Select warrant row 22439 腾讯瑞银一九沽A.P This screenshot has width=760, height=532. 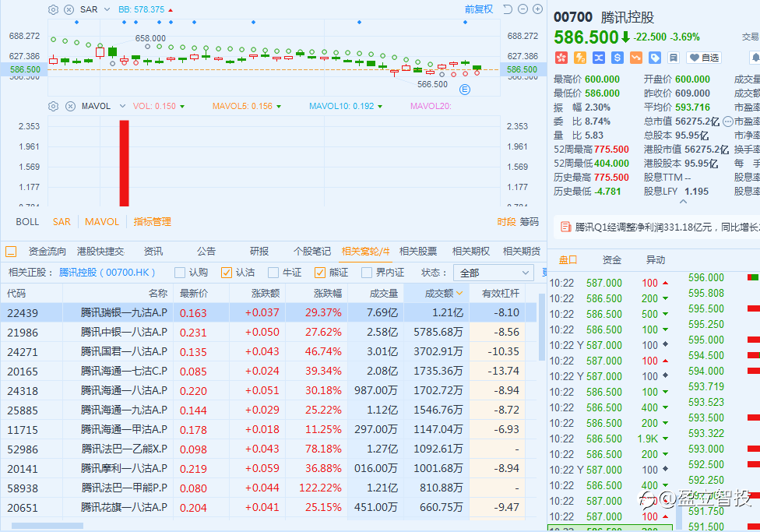(x=269, y=313)
